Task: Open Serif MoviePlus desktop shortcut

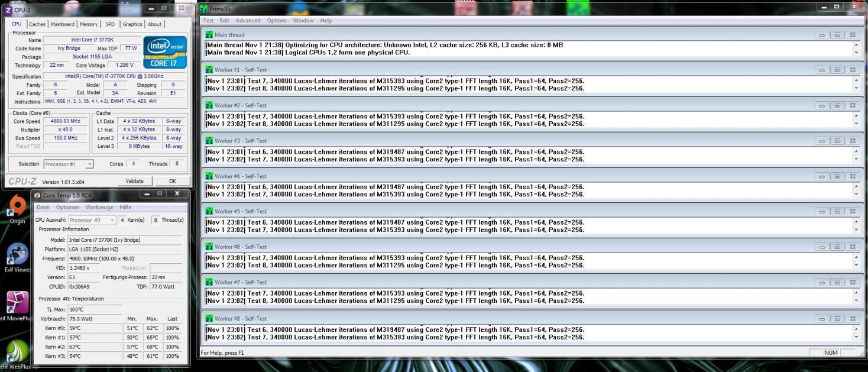Action: 17,305
